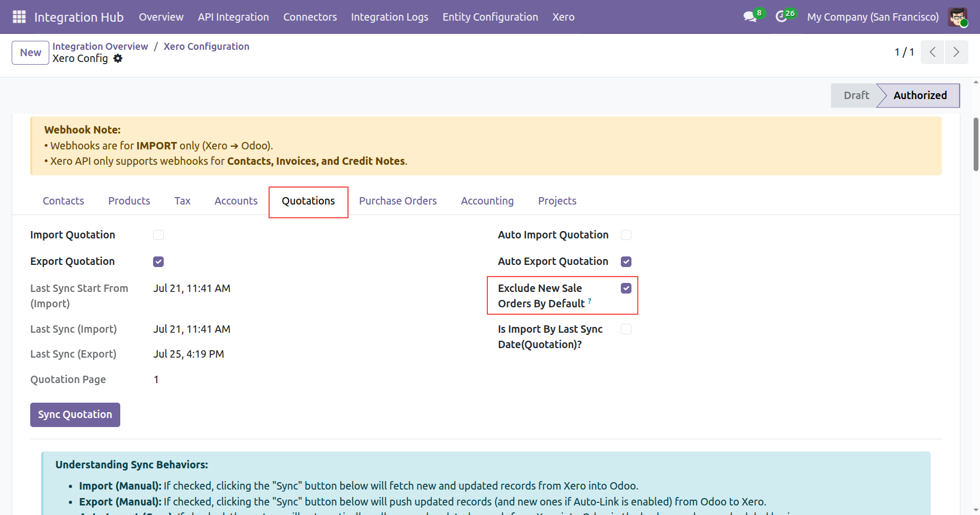Click the Integration Hub app title
This screenshot has width=980, height=515.
pyautogui.click(x=79, y=17)
